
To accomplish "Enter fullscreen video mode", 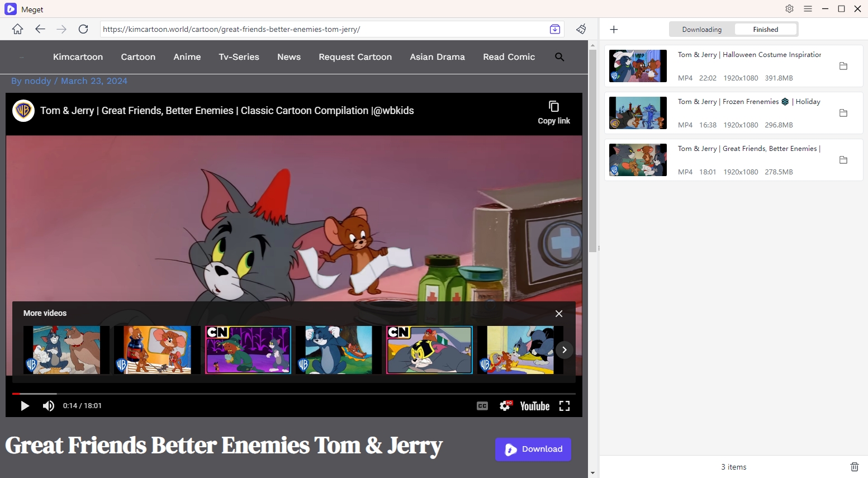I will [565, 406].
